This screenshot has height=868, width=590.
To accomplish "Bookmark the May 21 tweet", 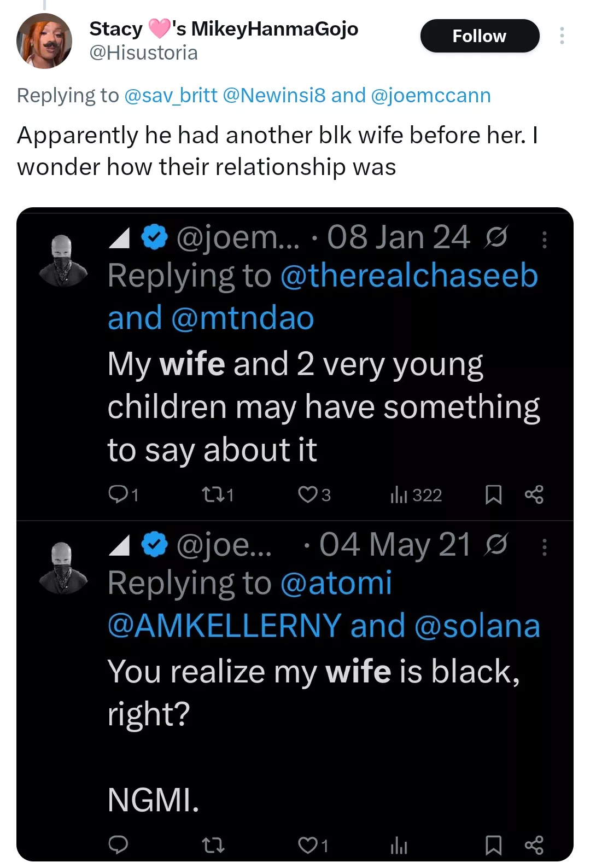I will coord(493,846).
